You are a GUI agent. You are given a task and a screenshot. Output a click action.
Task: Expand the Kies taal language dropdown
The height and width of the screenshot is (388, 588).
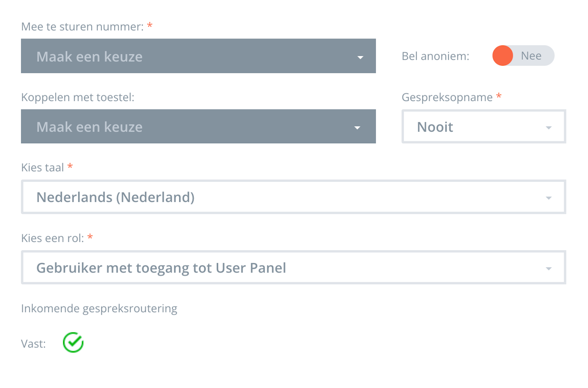pyautogui.click(x=293, y=197)
